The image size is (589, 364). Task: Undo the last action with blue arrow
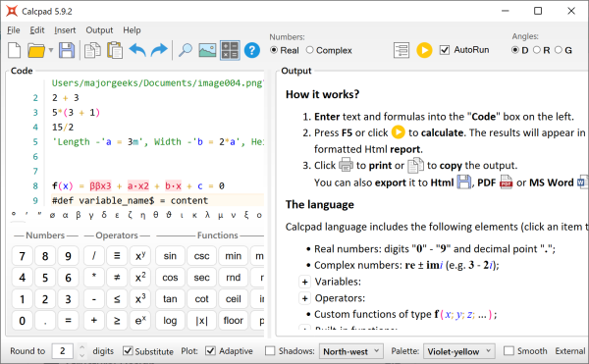[137, 50]
